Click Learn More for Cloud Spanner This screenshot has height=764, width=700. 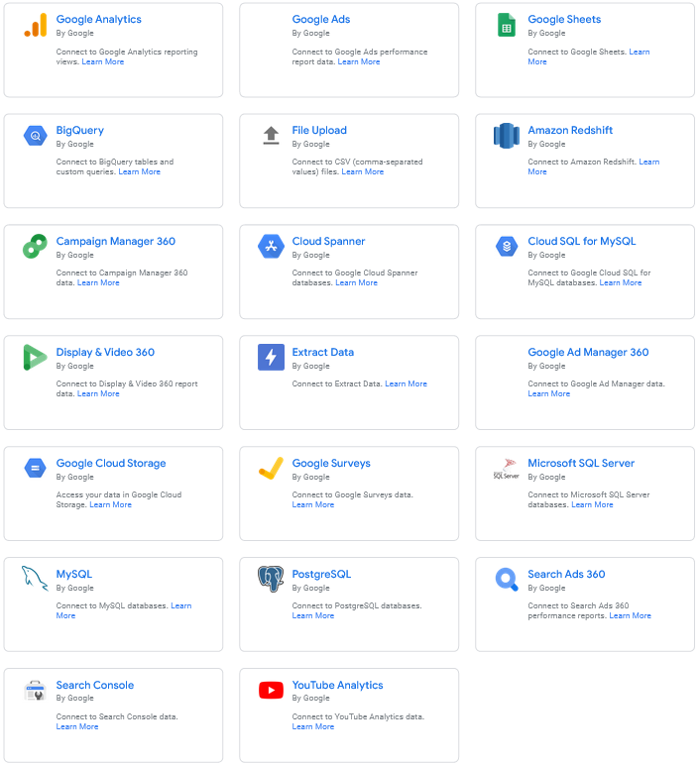point(356,283)
